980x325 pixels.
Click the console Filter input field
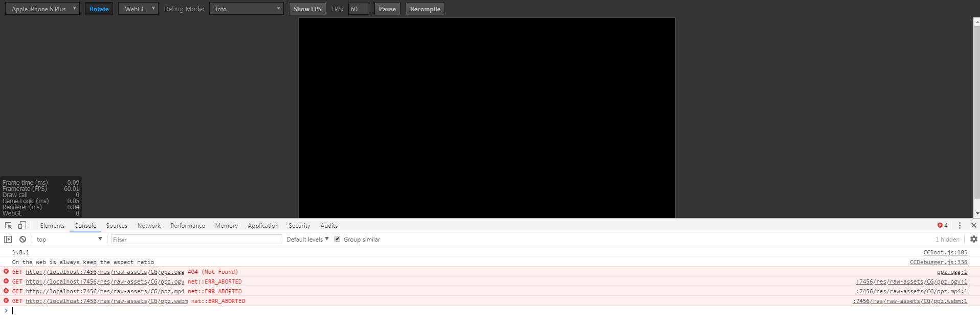point(196,240)
